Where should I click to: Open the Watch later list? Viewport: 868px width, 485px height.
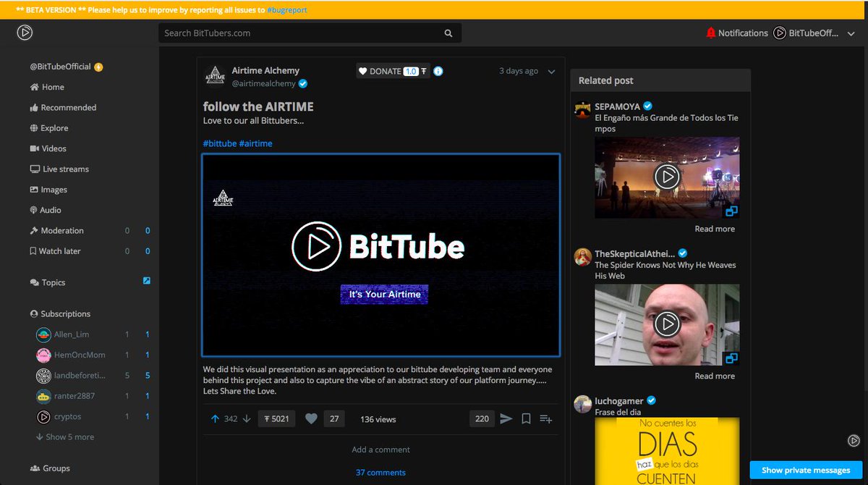55,251
